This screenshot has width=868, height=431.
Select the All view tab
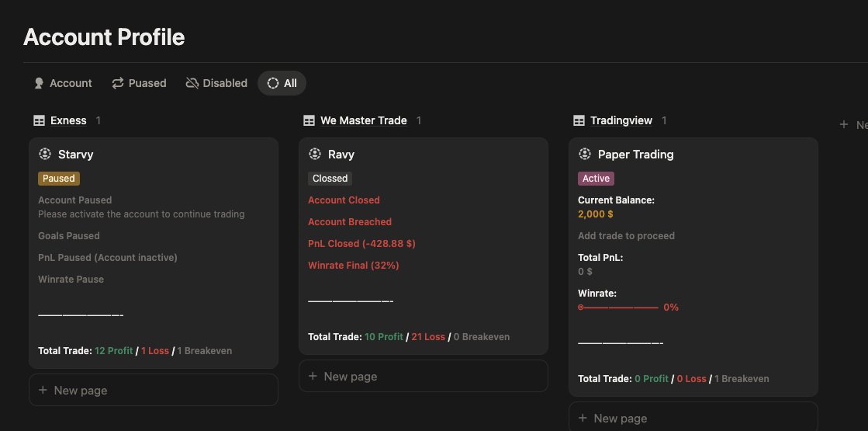pyautogui.click(x=282, y=83)
